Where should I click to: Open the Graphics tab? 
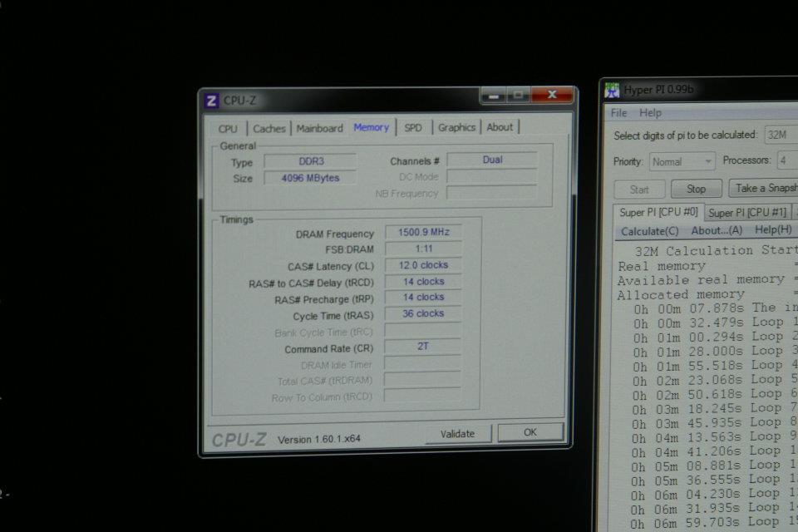456,127
